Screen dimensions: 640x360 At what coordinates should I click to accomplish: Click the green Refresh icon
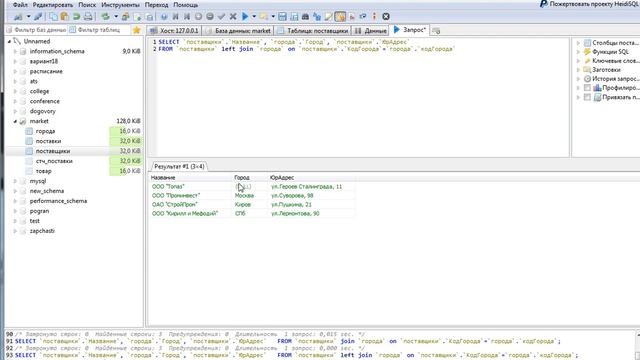pos(106,17)
